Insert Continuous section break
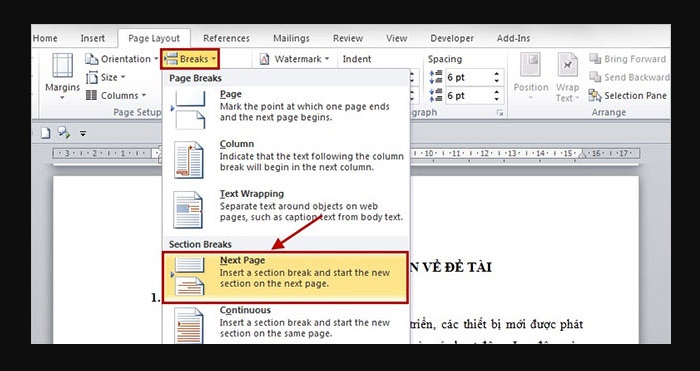This screenshot has height=371, width=700. (286, 324)
